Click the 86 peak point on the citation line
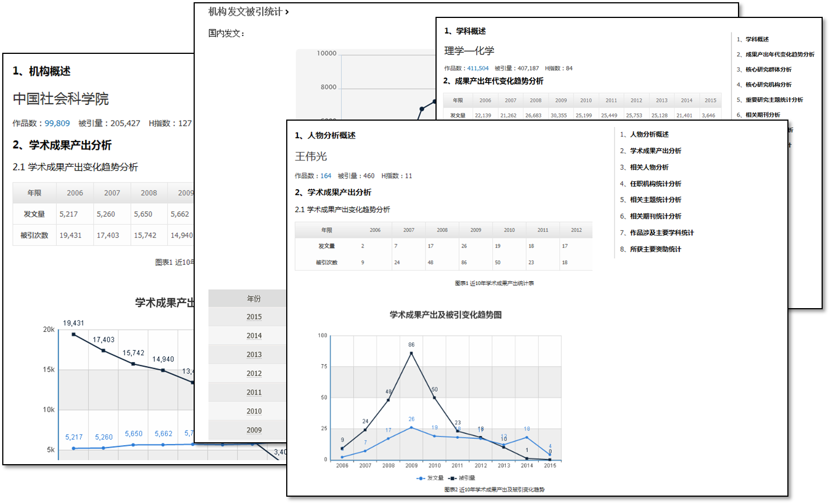The height and width of the screenshot is (504, 830). click(411, 353)
